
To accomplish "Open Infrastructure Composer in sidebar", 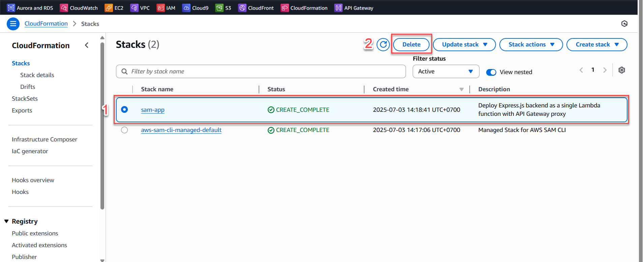I will pyautogui.click(x=45, y=139).
